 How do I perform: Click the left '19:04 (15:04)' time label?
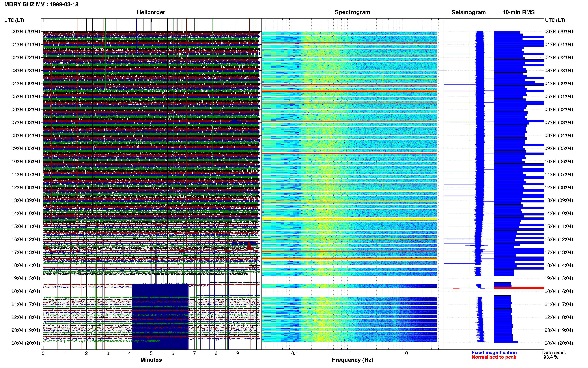[26, 278]
